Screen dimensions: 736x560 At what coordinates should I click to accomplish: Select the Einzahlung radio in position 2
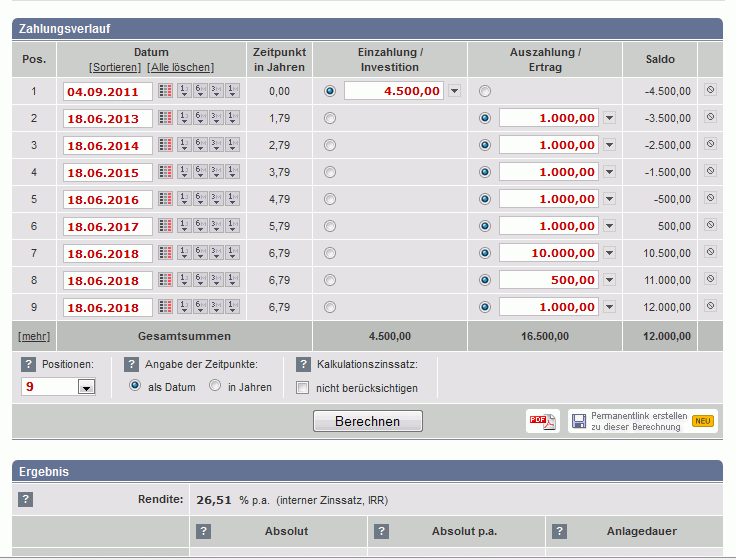(x=330, y=118)
